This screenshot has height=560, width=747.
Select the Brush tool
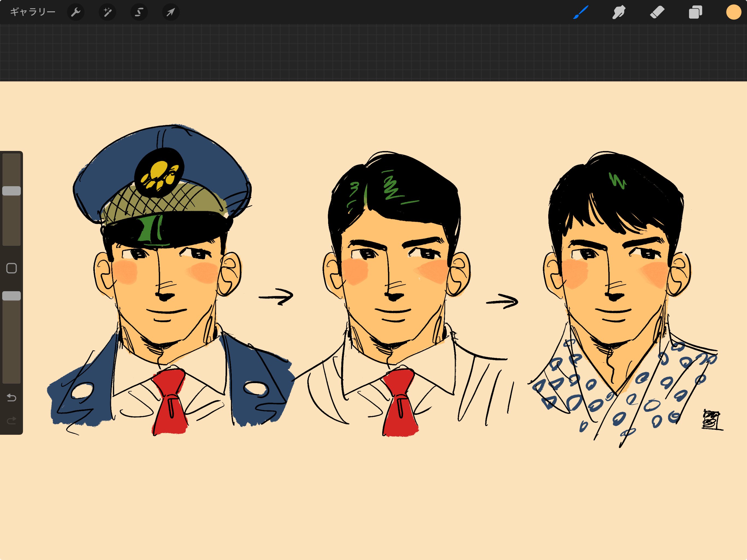(x=580, y=13)
